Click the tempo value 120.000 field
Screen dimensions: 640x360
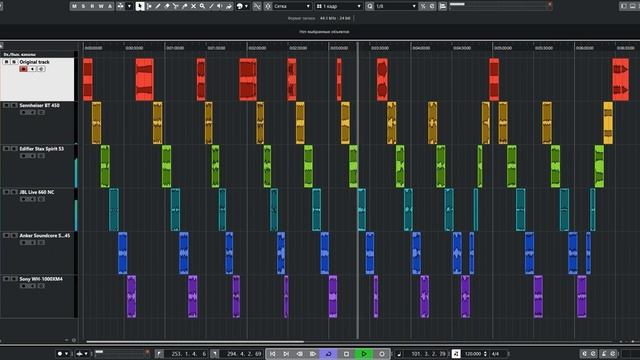pos(473,354)
